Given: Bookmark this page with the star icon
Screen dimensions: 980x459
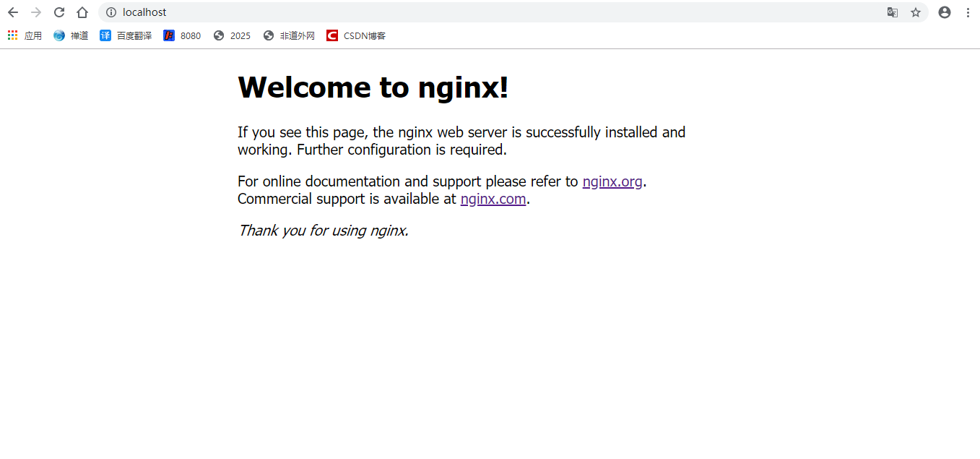Looking at the screenshot, I should pos(916,12).
